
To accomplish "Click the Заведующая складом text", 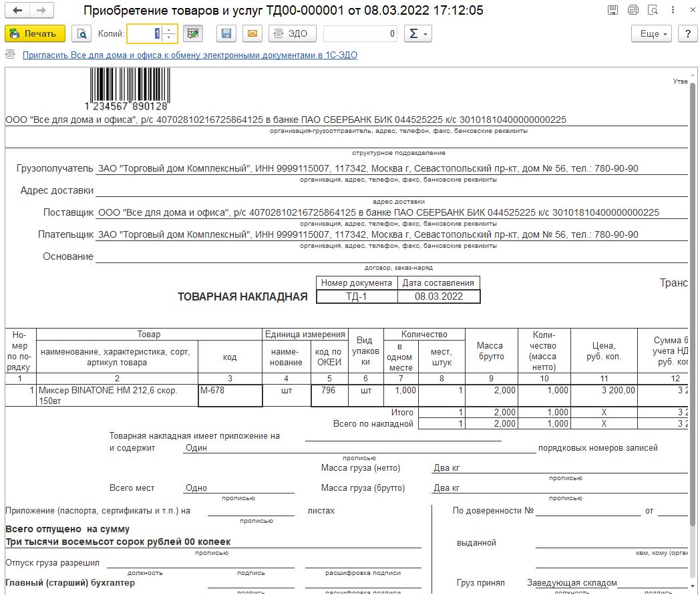I will pyautogui.click(x=572, y=582).
